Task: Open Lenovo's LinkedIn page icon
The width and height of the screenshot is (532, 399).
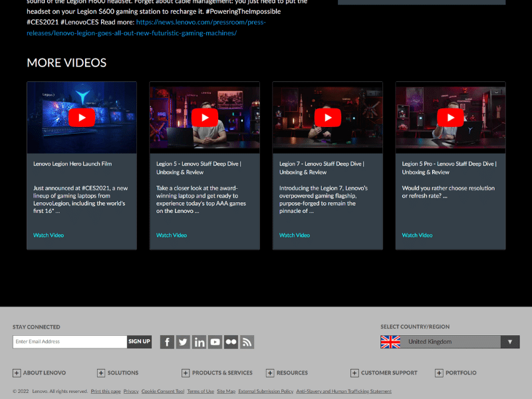Action: [199, 342]
